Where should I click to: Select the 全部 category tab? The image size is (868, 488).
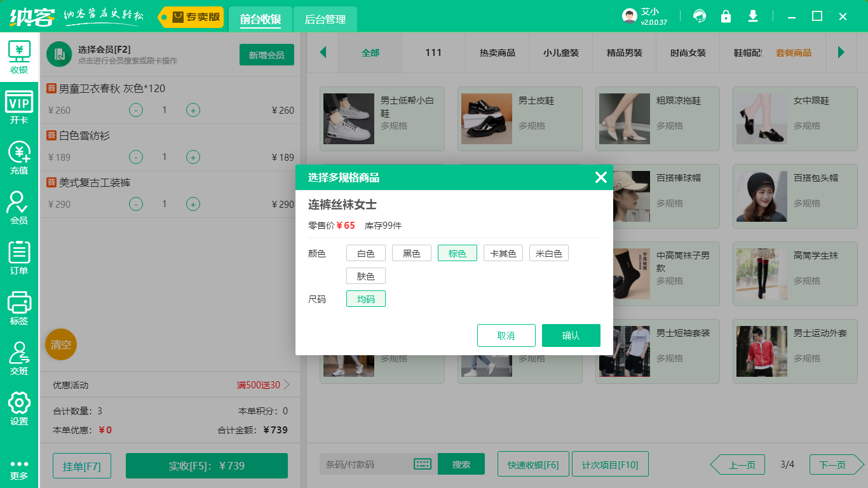pos(370,53)
